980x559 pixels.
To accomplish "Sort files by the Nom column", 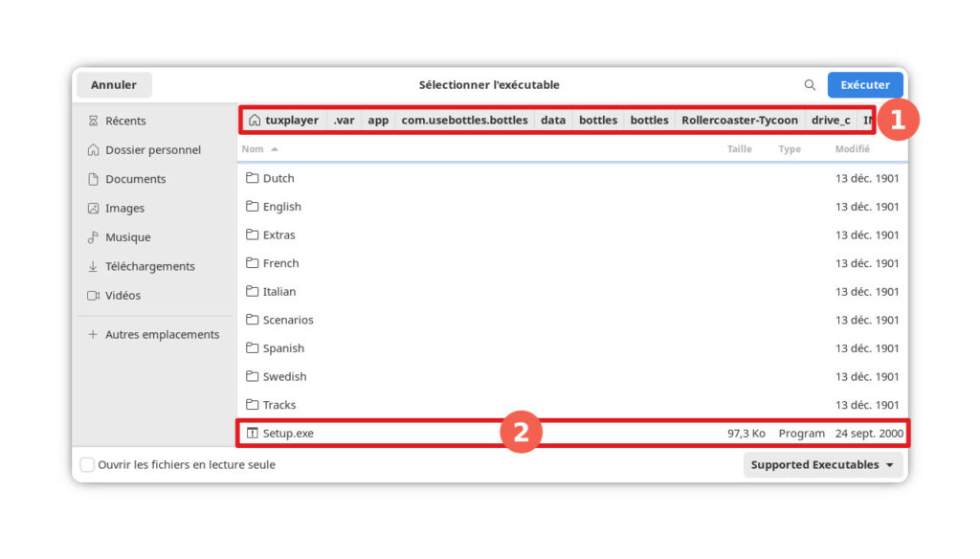I will [253, 149].
